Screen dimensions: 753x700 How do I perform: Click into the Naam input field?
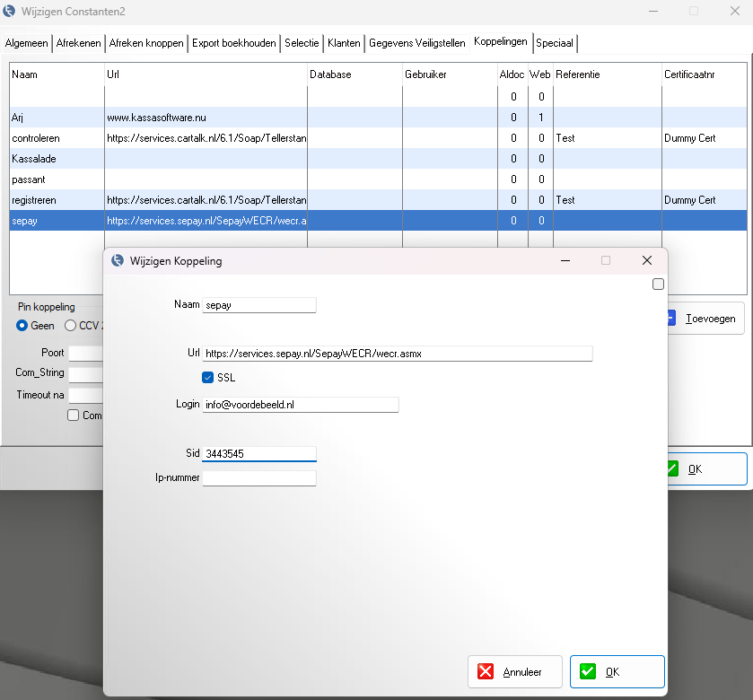tap(260, 305)
